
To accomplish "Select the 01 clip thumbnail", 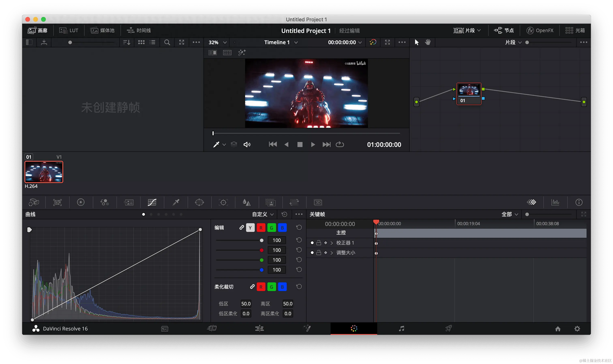I will [x=44, y=172].
